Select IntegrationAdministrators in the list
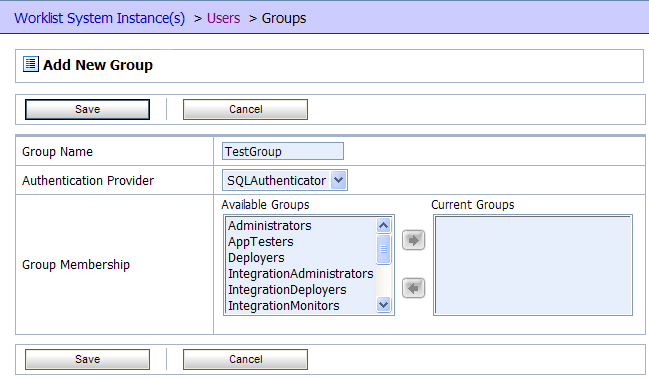 [x=301, y=273]
